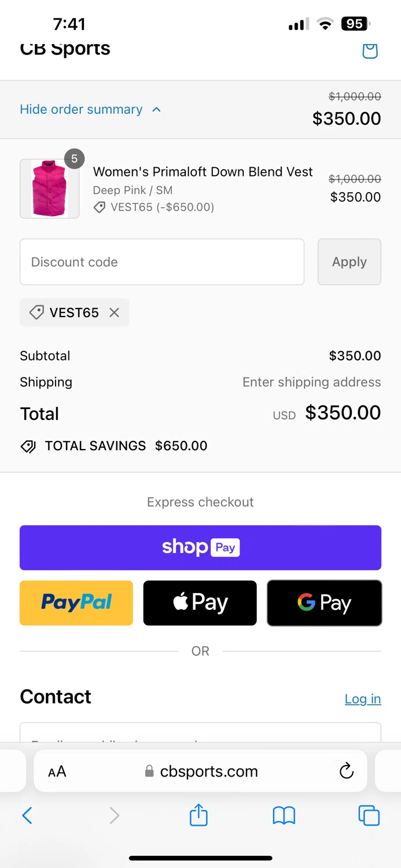Reload the page in Safari
This screenshot has width=401, height=868.
tap(346, 771)
